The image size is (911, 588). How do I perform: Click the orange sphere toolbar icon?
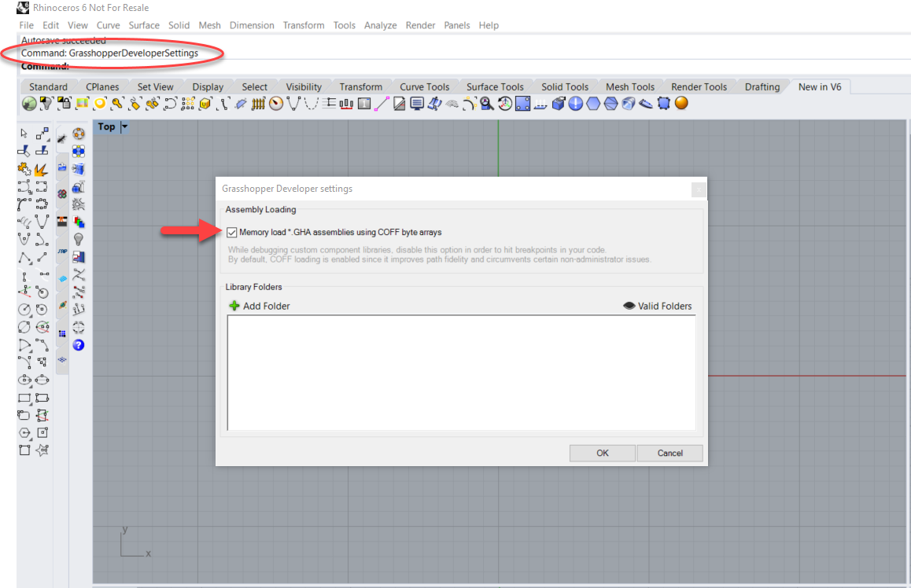[681, 103]
